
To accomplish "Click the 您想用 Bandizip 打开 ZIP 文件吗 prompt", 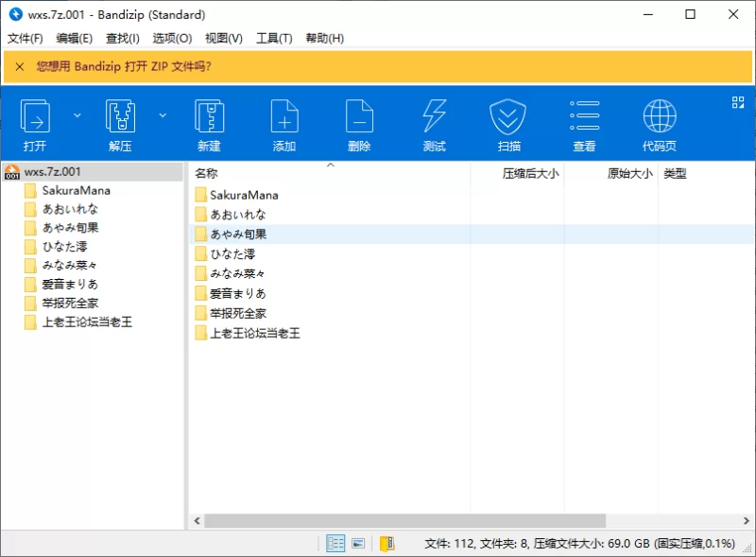I will [x=124, y=66].
